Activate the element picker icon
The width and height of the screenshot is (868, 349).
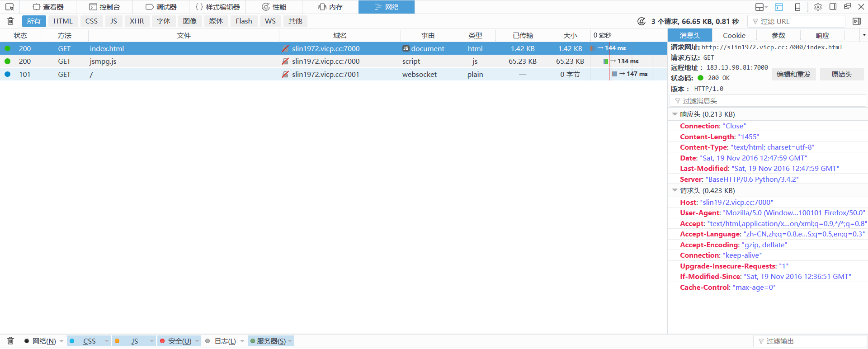pos(9,7)
